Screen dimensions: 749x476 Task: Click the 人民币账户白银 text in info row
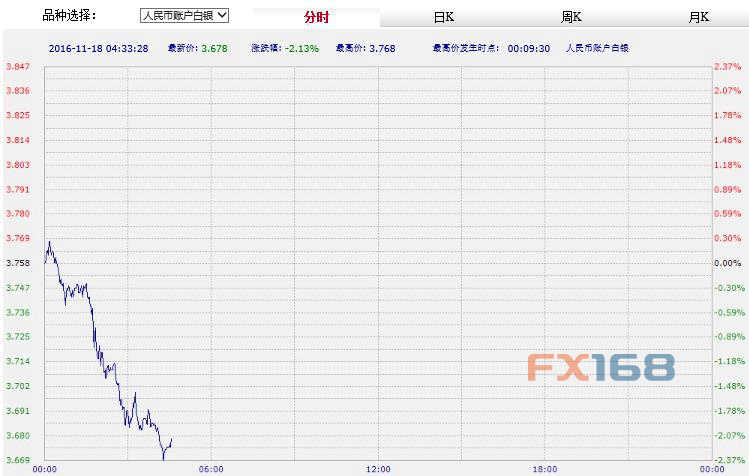[597, 48]
